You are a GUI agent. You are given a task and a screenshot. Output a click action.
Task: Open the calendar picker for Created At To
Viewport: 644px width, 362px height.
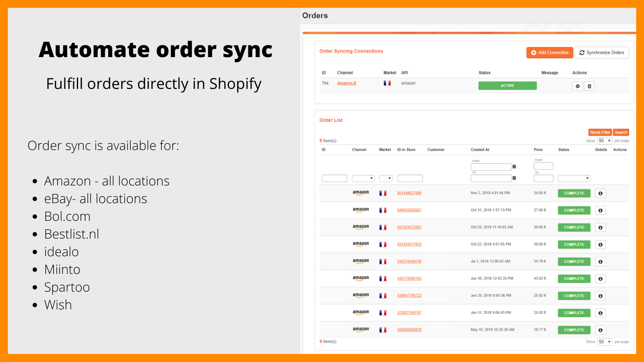[514, 178]
